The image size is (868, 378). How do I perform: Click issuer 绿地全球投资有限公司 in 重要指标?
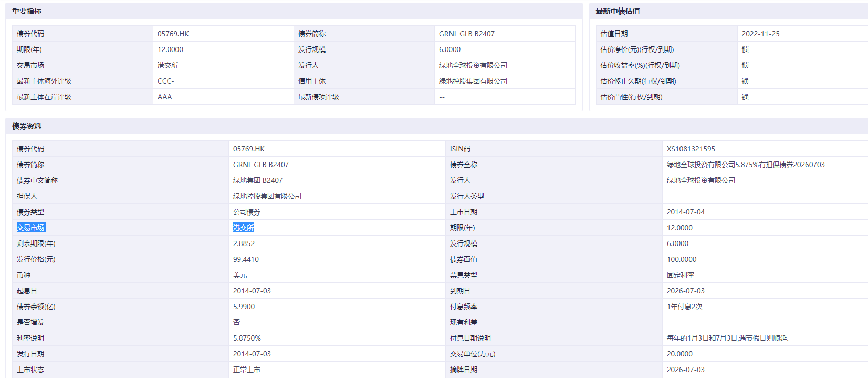pyautogui.click(x=473, y=65)
